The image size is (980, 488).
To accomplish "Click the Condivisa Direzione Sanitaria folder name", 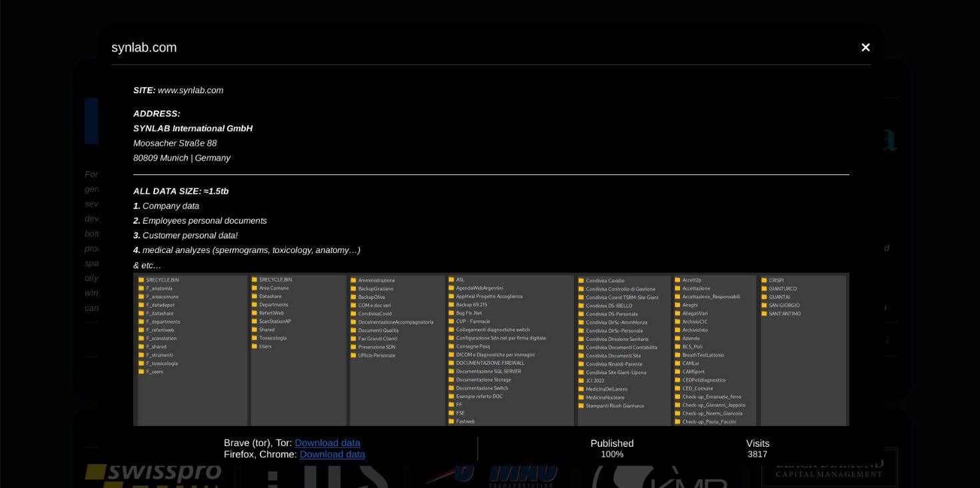I will (616, 339).
